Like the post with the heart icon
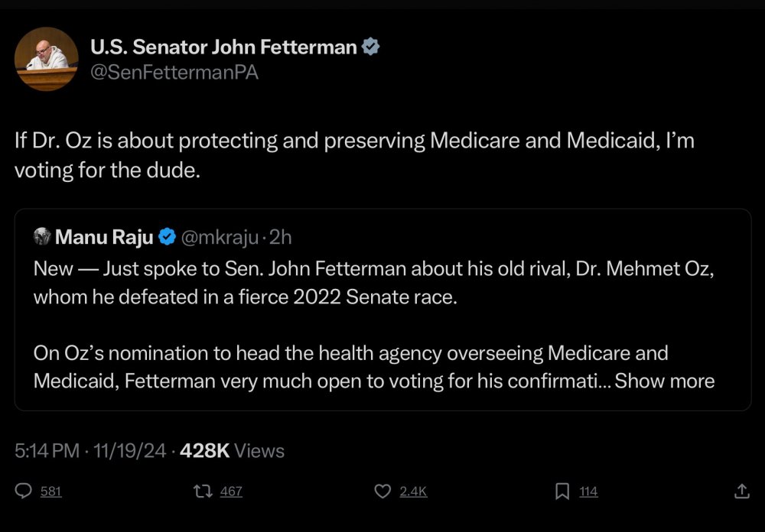This screenshot has height=532, width=765. (382, 491)
